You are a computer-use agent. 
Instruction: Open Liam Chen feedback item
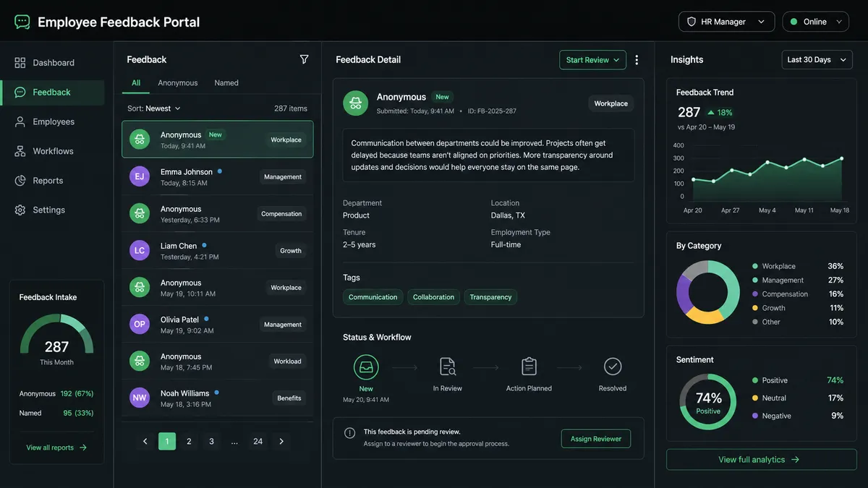pyautogui.click(x=218, y=250)
